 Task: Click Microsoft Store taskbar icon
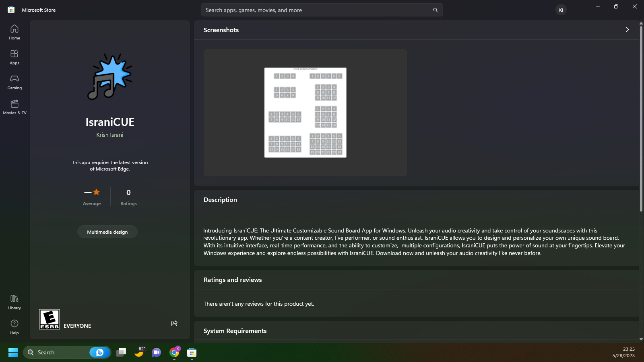pyautogui.click(x=192, y=352)
